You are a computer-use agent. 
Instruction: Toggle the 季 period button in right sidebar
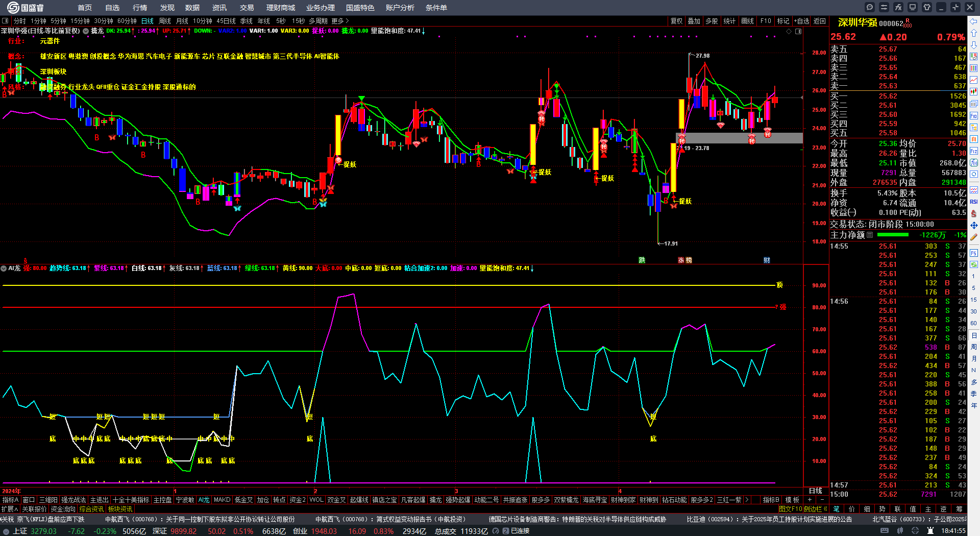click(974, 394)
